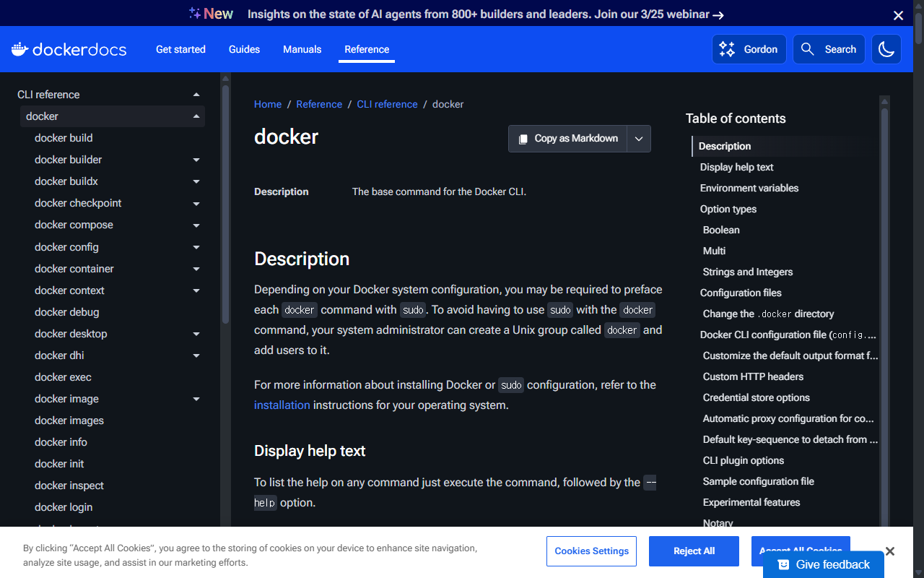Toggle dark mode with the moon icon

coord(886,48)
